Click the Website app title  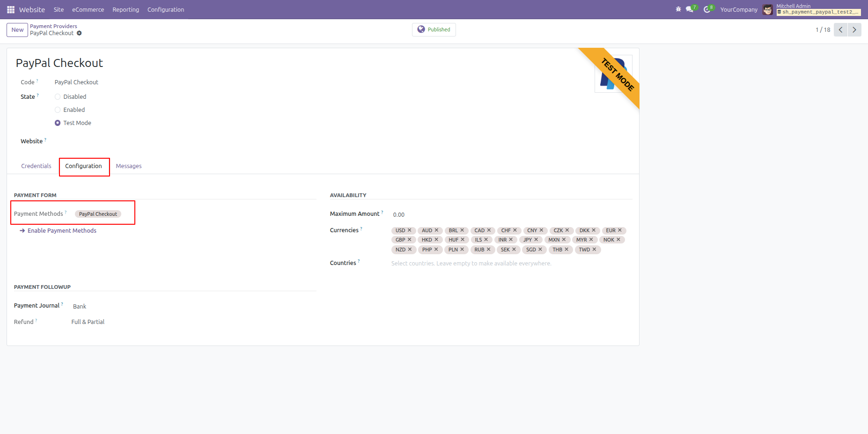coord(32,9)
